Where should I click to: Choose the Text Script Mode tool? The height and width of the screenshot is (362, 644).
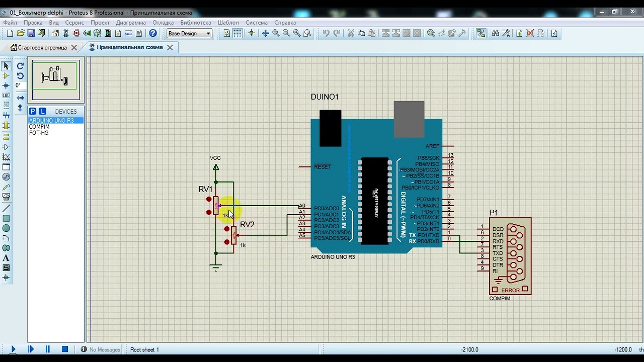pos(6,106)
